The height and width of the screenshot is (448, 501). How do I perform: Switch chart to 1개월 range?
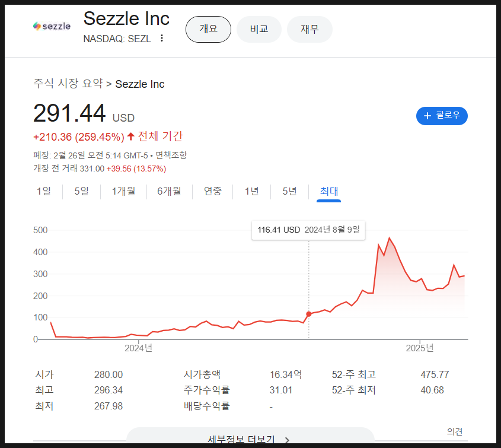(123, 191)
